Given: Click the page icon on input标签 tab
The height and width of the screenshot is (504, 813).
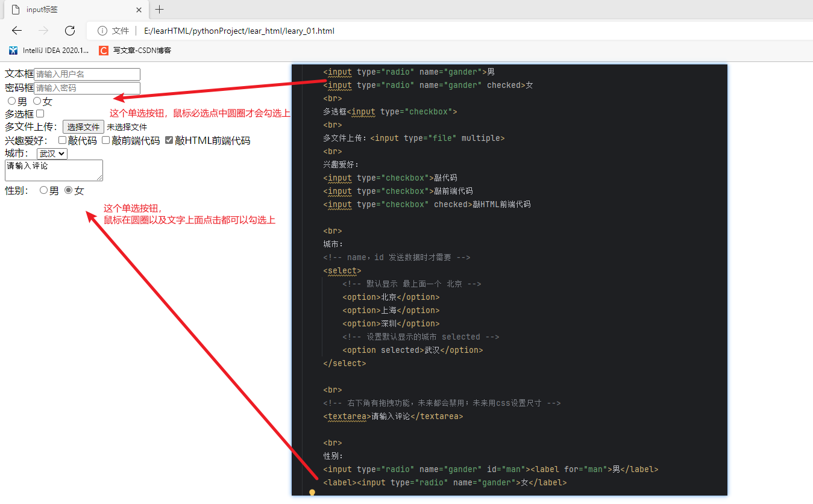Looking at the screenshot, I should (x=16, y=10).
